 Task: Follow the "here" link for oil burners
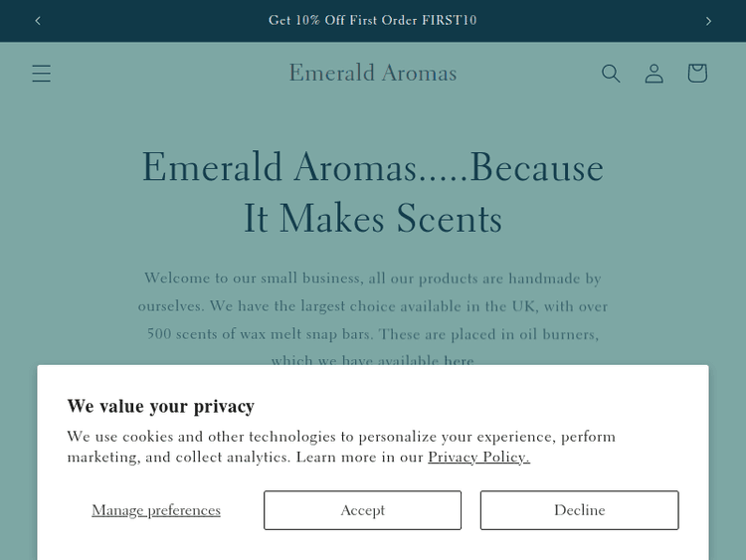point(459,361)
